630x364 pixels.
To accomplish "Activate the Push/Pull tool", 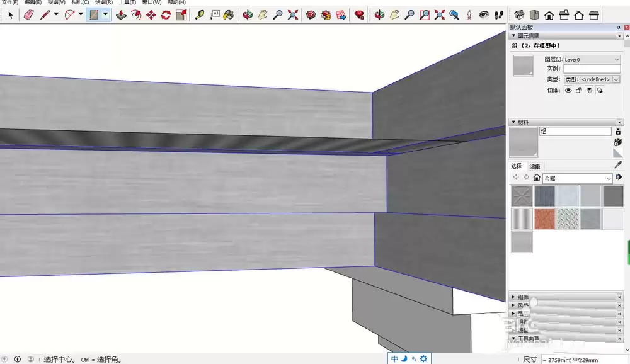I will pos(121,14).
